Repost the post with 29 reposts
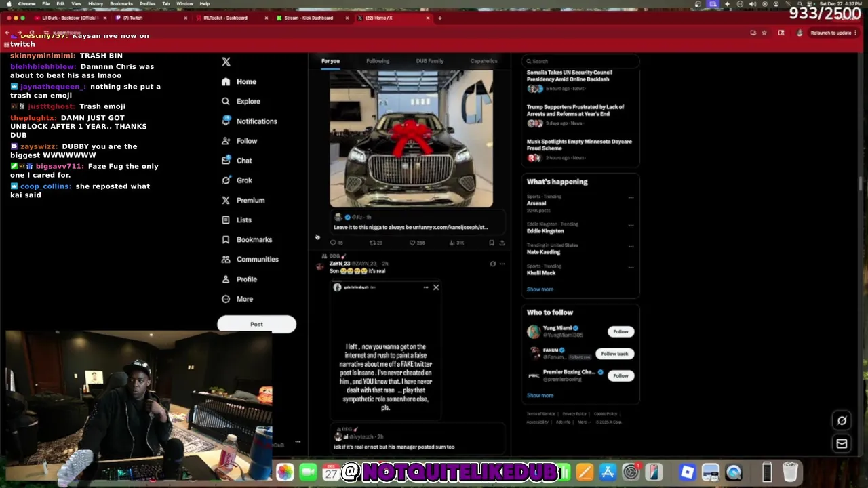 coord(375,242)
